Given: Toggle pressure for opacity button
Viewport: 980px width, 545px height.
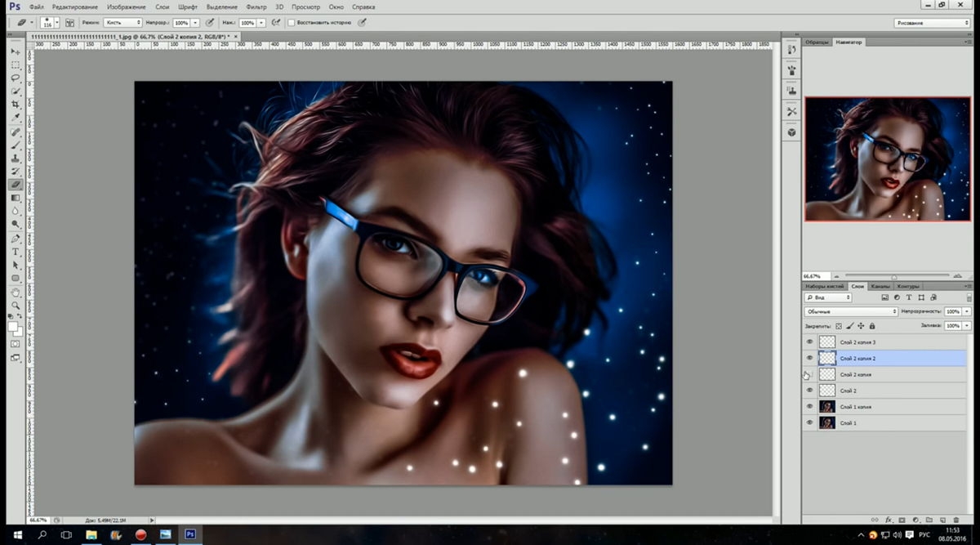Looking at the screenshot, I should [x=211, y=23].
